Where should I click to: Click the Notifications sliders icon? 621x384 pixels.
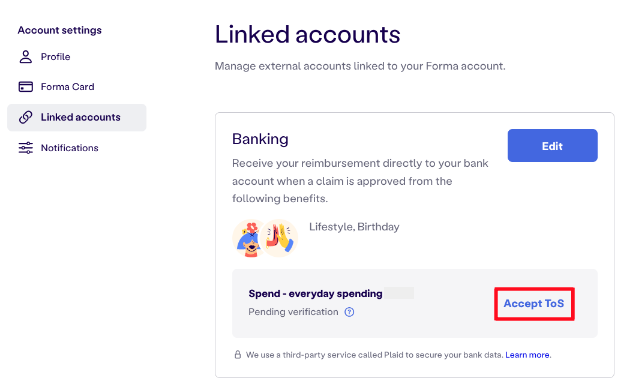point(26,148)
